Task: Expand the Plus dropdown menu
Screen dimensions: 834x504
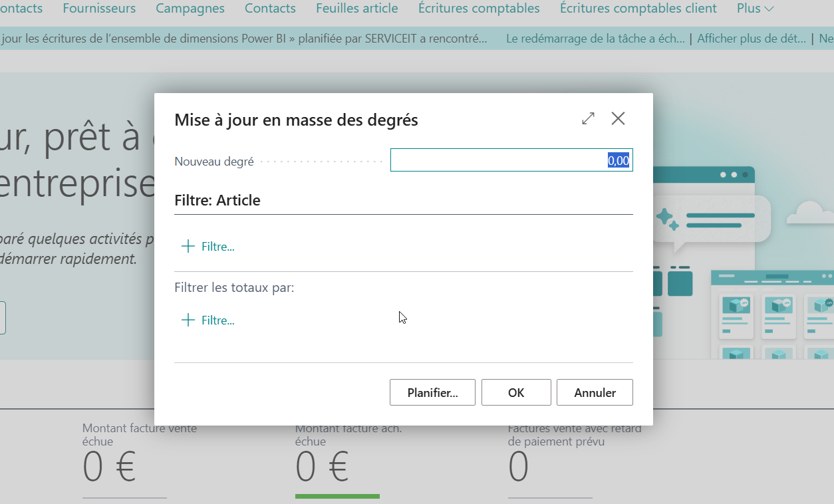Action: (756, 9)
